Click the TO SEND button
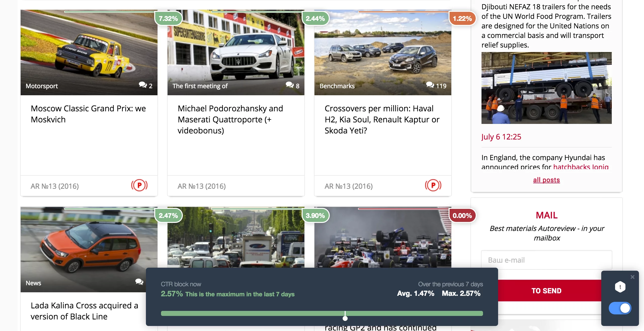 coord(546,291)
